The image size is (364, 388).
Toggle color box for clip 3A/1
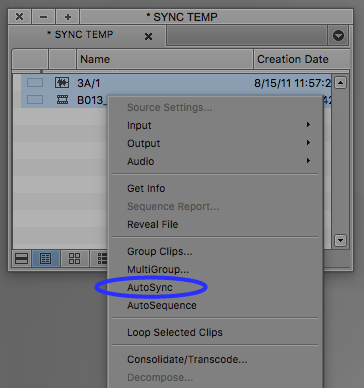tap(35, 83)
